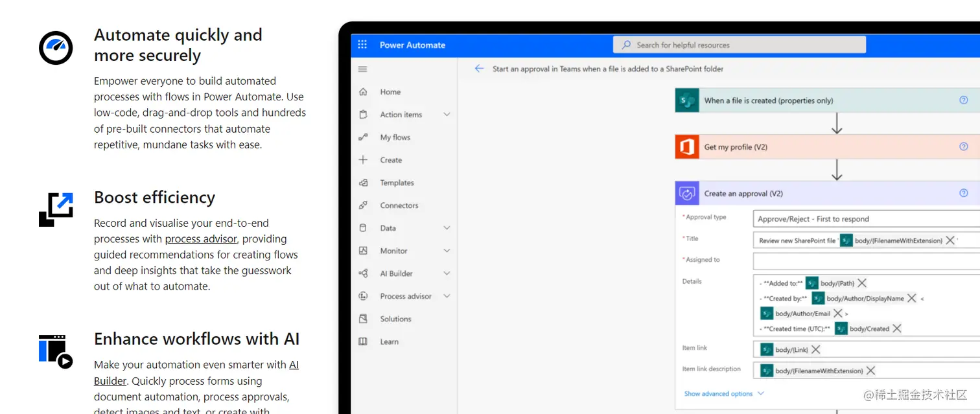The height and width of the screenshot is (414, 980).
Task: Follow the process advisor link
Action: coord(201,239)
